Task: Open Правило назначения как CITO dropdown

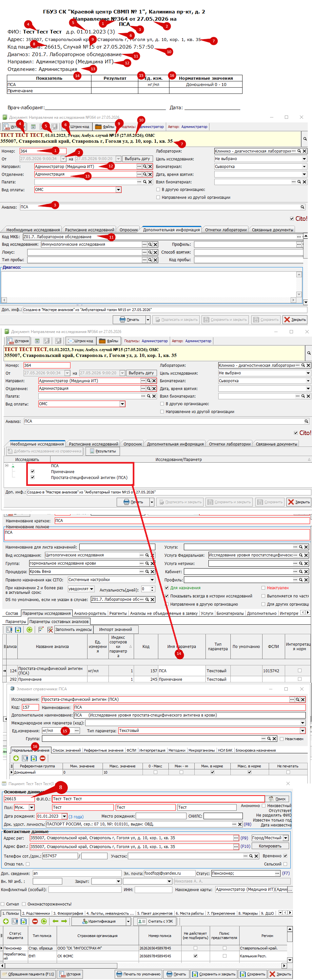Action: tap(152, 580)
